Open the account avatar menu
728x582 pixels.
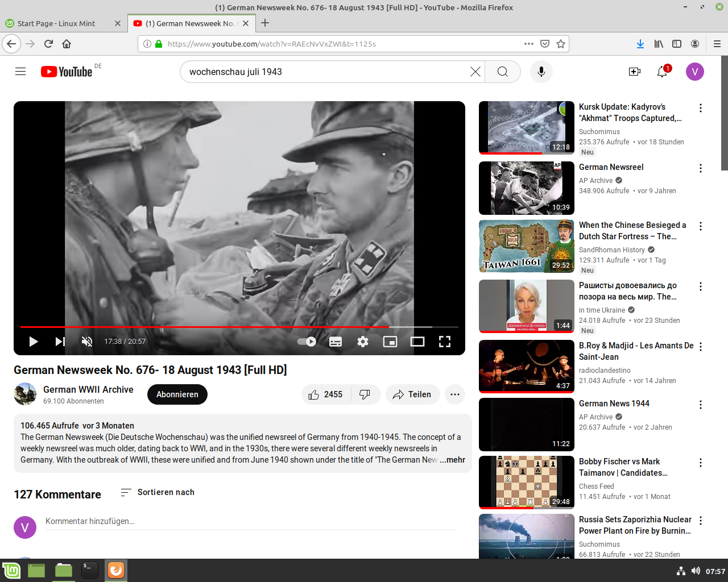pyautogui.click(x=695, y=72)
